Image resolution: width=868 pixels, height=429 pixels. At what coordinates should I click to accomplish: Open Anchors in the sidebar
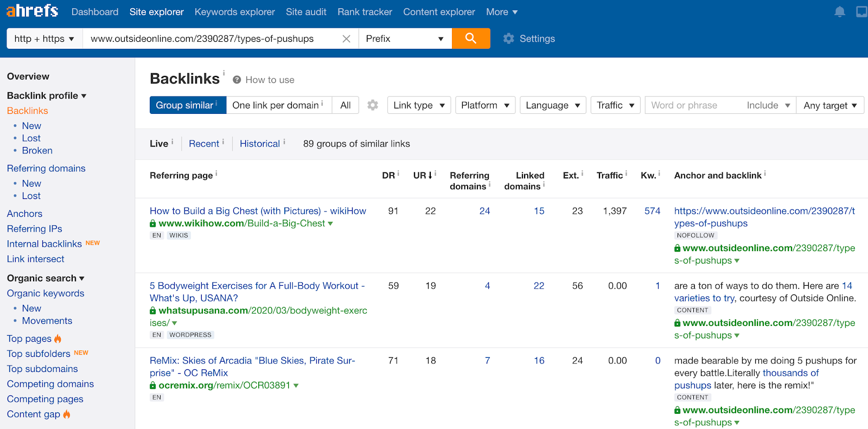pyautogui.click(x=24, y=214)
